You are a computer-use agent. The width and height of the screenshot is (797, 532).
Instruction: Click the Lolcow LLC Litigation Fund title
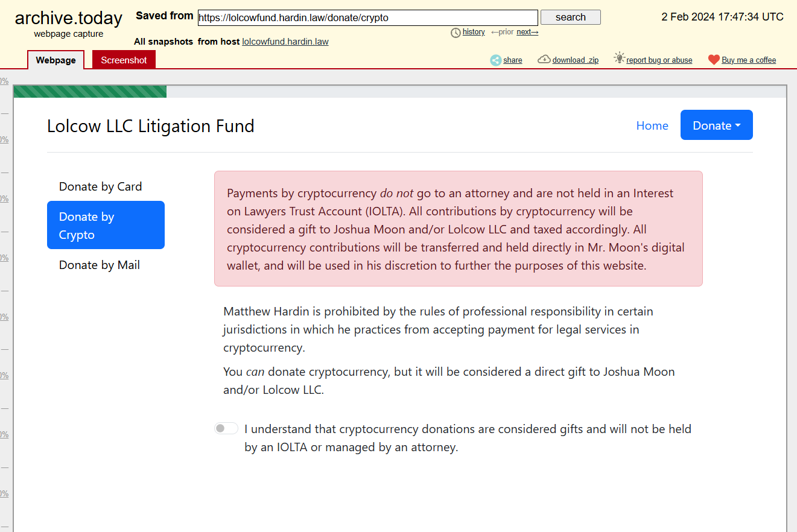point(151,126)
